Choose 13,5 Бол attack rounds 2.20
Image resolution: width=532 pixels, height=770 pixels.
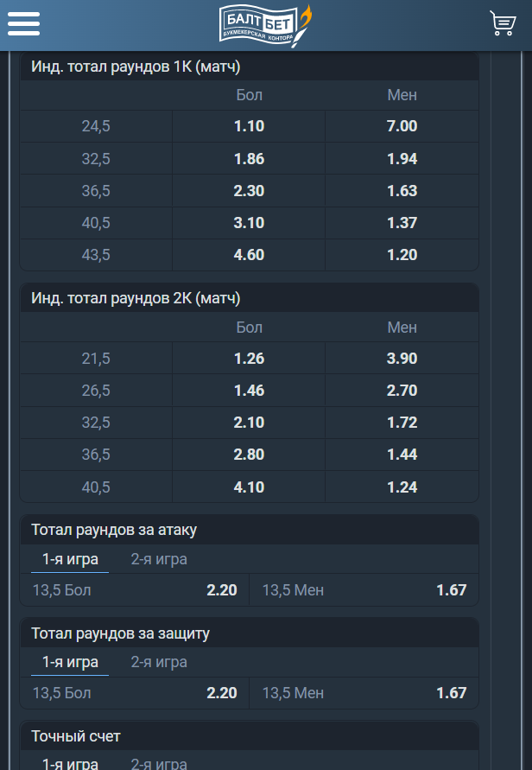pyautogui.click(x=135, y=590)
